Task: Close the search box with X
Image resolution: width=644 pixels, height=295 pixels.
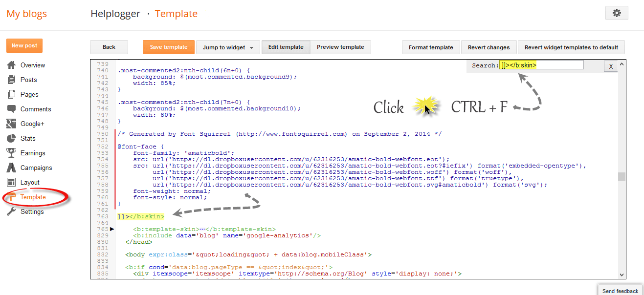Action: tap(611, 67)
